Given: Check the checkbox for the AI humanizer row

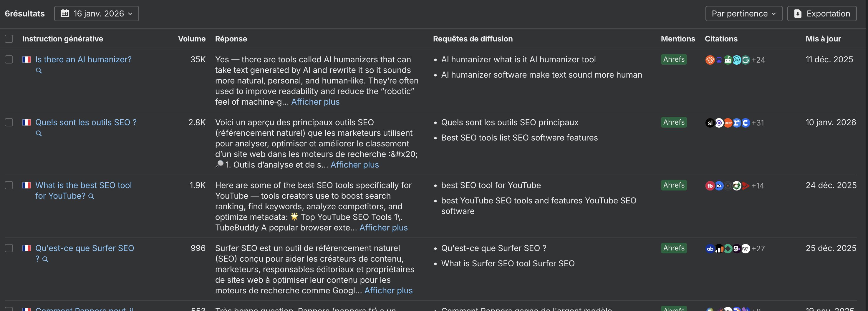Looking at the screenshot, I should coord(9,59).
